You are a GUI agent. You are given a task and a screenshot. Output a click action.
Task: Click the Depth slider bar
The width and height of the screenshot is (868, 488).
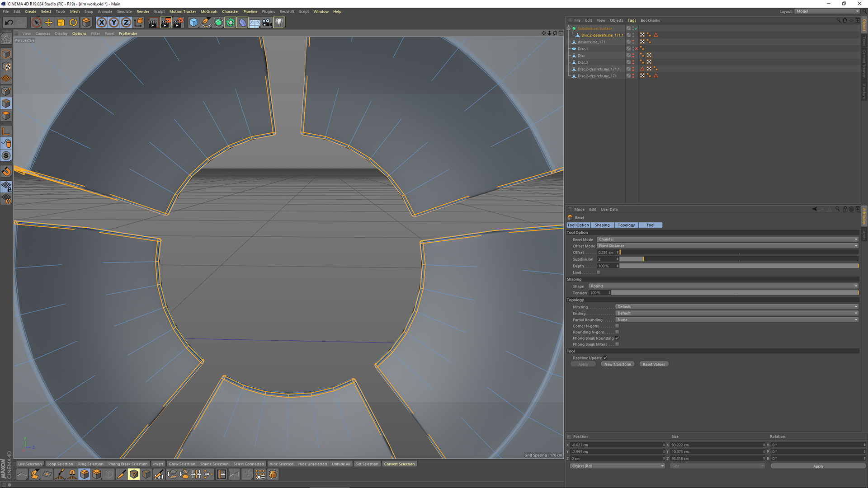click(739, 266)
